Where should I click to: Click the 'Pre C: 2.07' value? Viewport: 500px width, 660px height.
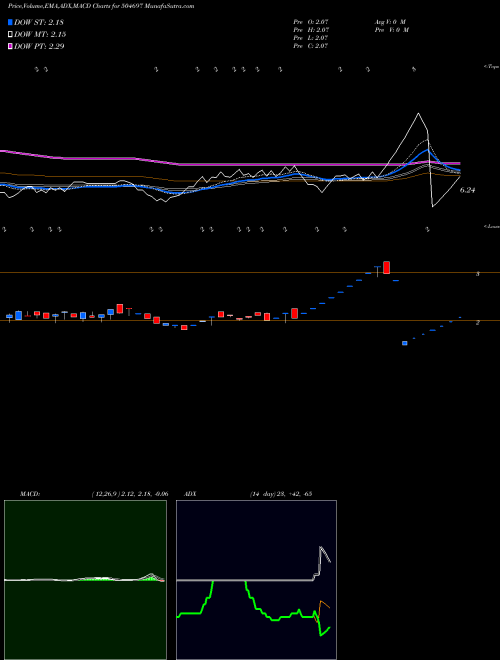(x=311, y=46)
